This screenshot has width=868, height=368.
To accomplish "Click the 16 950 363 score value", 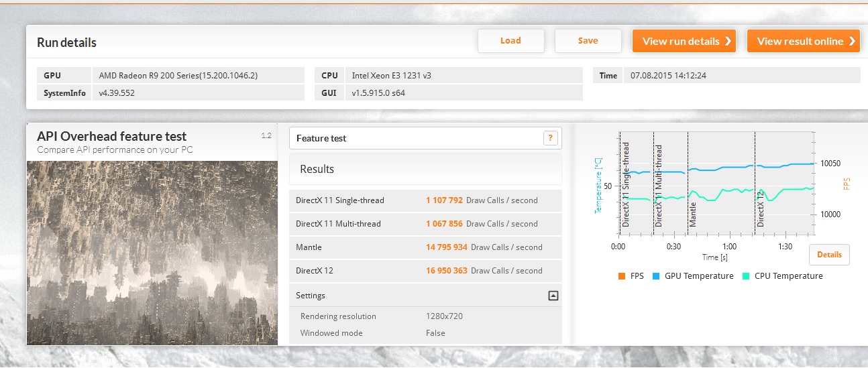I will point(447,270).
